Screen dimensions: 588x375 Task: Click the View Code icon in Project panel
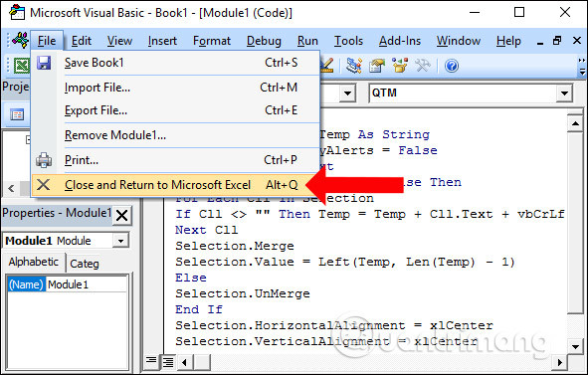click(x=17, y=114)
